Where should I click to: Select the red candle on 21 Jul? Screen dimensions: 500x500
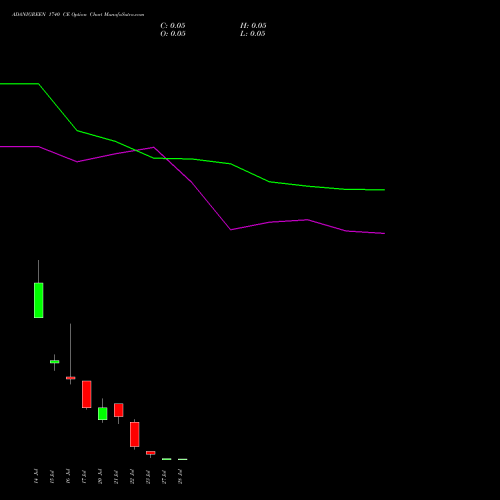tap(119, 410)
